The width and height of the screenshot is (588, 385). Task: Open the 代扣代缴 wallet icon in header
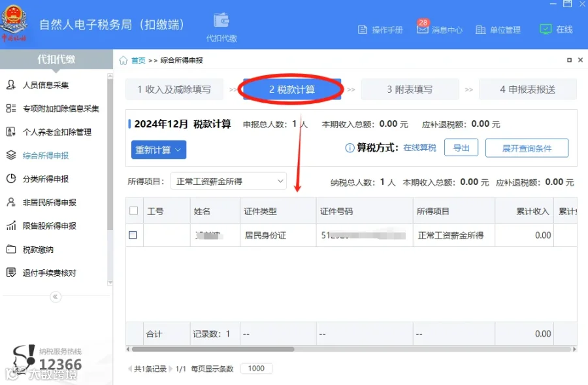point(221,20)
